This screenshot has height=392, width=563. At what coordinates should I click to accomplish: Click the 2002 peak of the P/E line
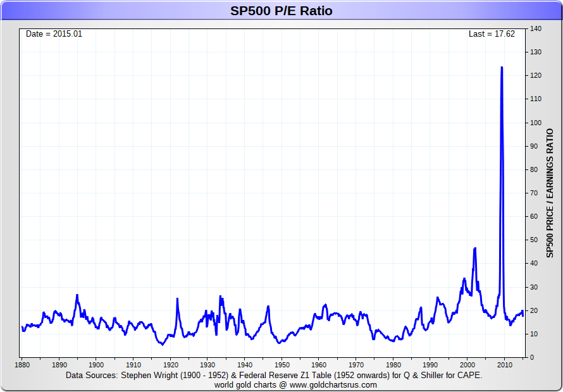pyautogui.click(x=474, y=248)
